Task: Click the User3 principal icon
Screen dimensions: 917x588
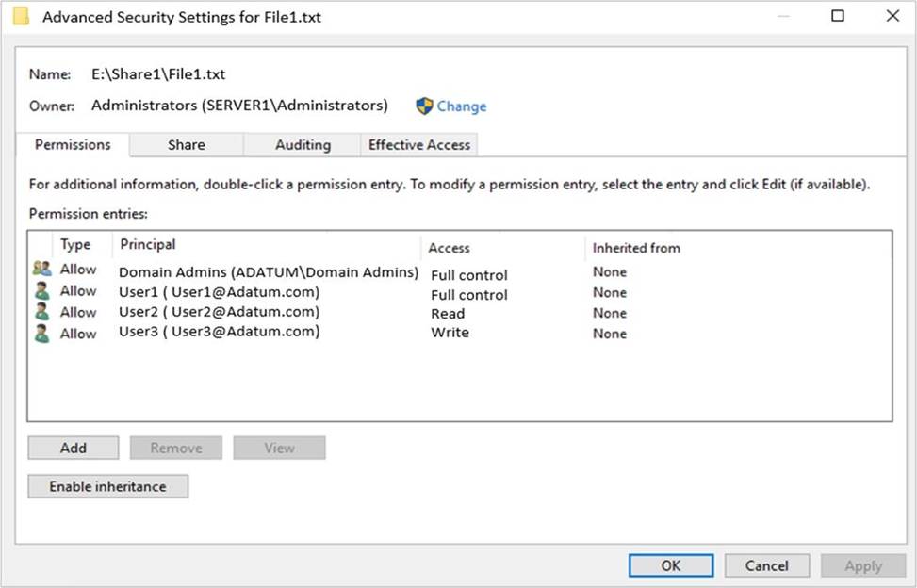Action: coord(41,333)
